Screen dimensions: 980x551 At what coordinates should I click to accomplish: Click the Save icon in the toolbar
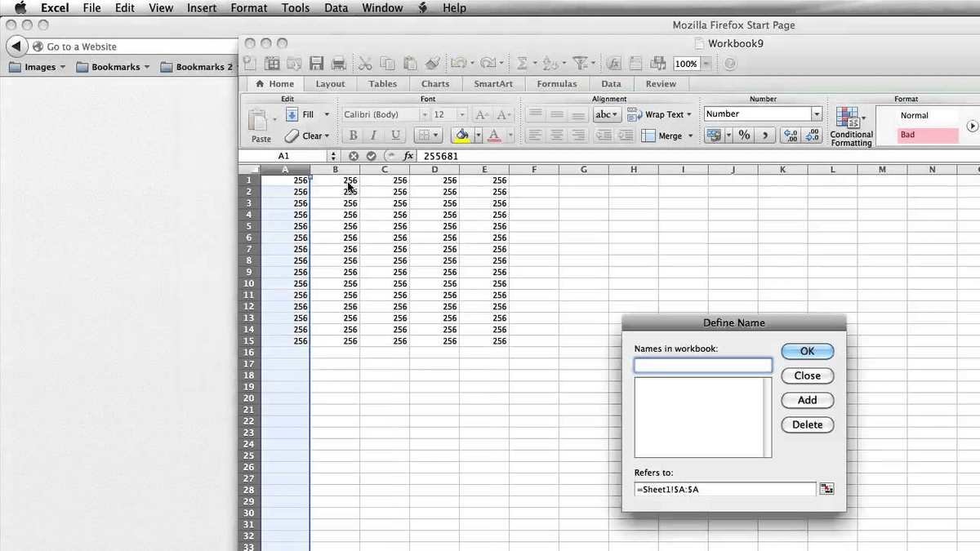[x=316, y=64]
